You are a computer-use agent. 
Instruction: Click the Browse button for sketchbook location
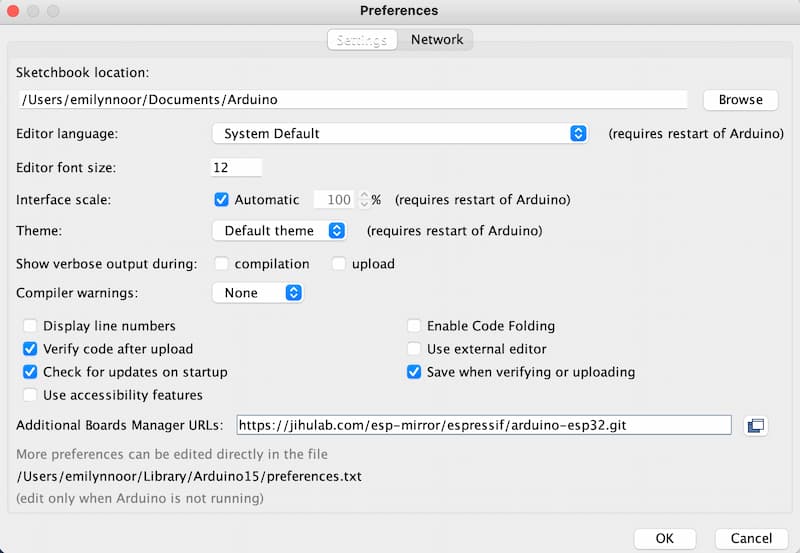740,100
